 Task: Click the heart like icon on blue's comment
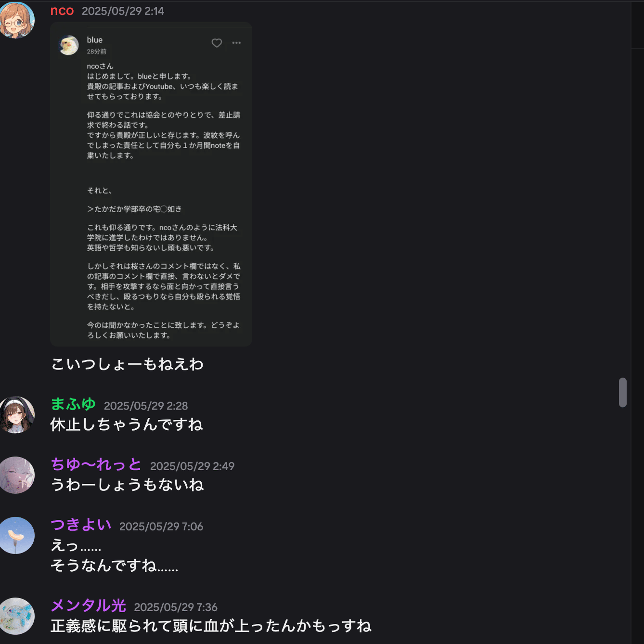click(x=217, y=43)
